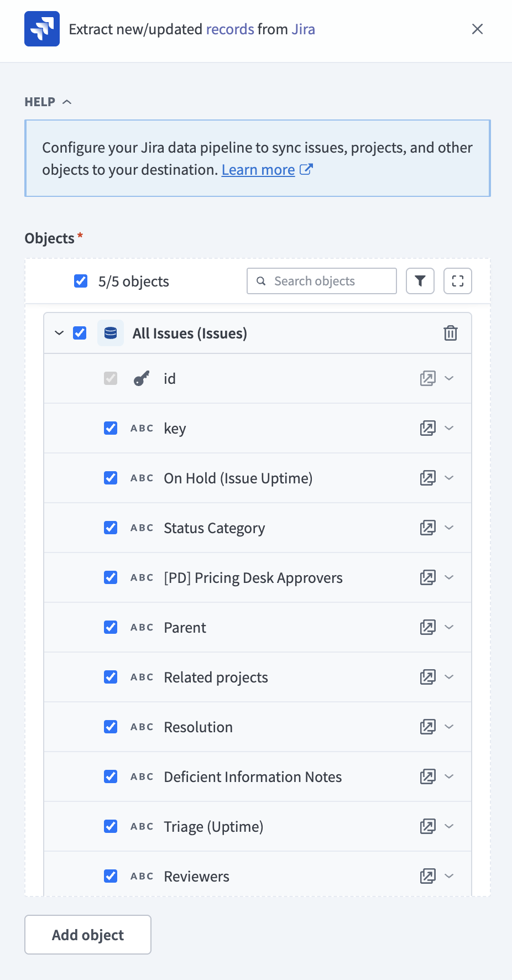Image resolution: width=512 pixels, height=980 pixels.
Task: Click ABC type icon for On Hold
Action: coord(142,478)
